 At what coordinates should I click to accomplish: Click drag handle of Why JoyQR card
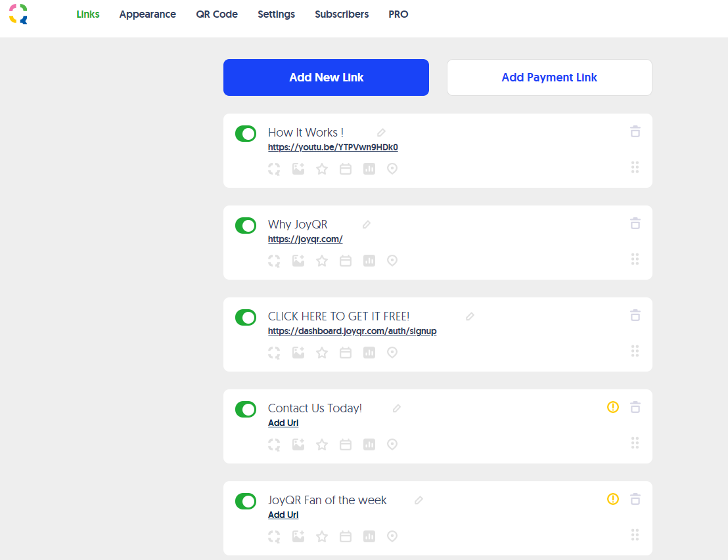635,259
